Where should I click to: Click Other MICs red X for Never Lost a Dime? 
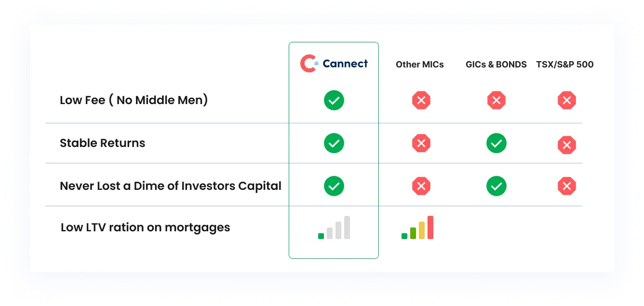(421, 186)
